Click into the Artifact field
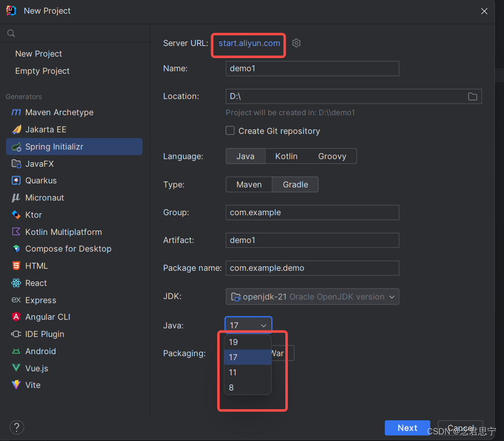The image size is (504, 441). (x=313, y=240)
